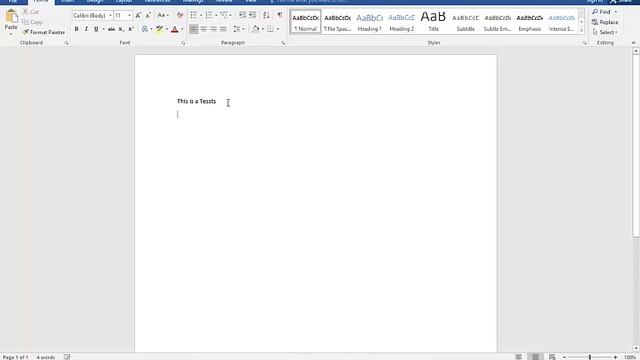Click the Paste clipboard icon
The image size is (640, 360).
(11, 17)
